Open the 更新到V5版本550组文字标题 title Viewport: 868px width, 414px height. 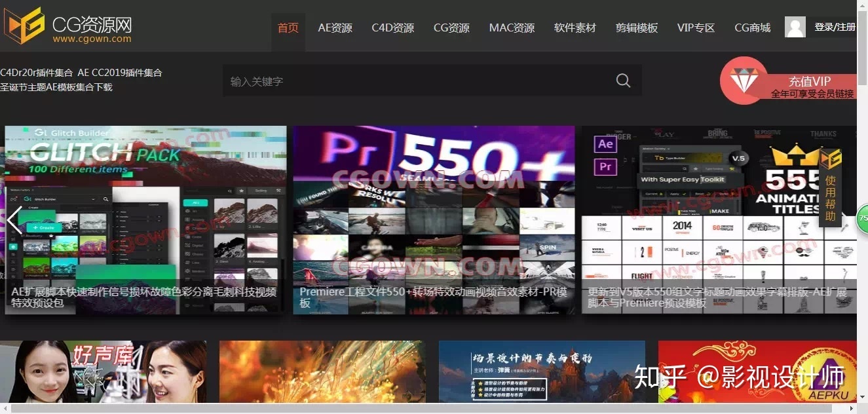[717, 297]
